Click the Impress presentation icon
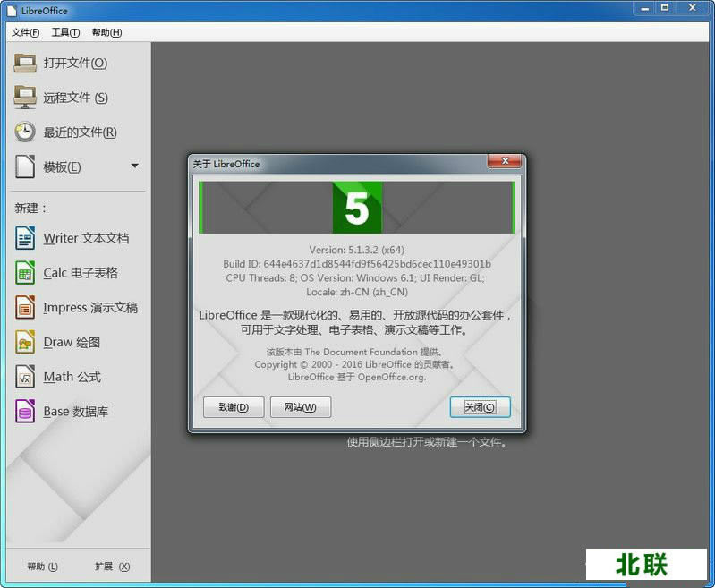This screenshot has width=715, height=588. pos(25,307)
